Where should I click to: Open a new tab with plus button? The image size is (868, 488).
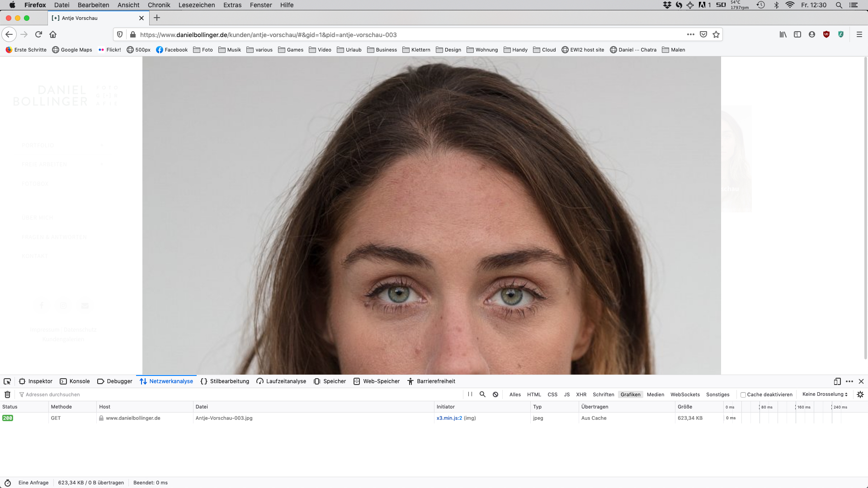(x=157, y=18)
